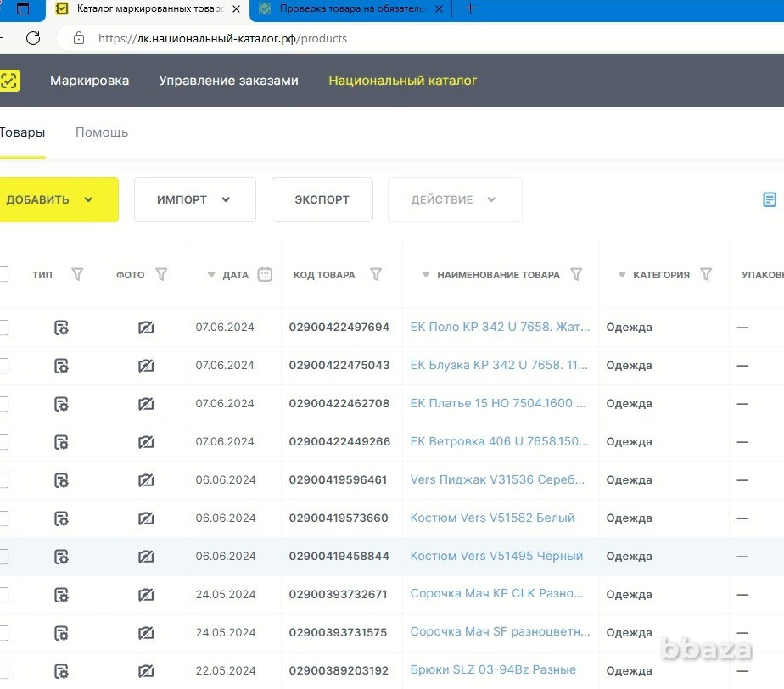Click type icon for product 02900422497694
This screenshot has width=784, height=689.
click(x=61, y=328)
